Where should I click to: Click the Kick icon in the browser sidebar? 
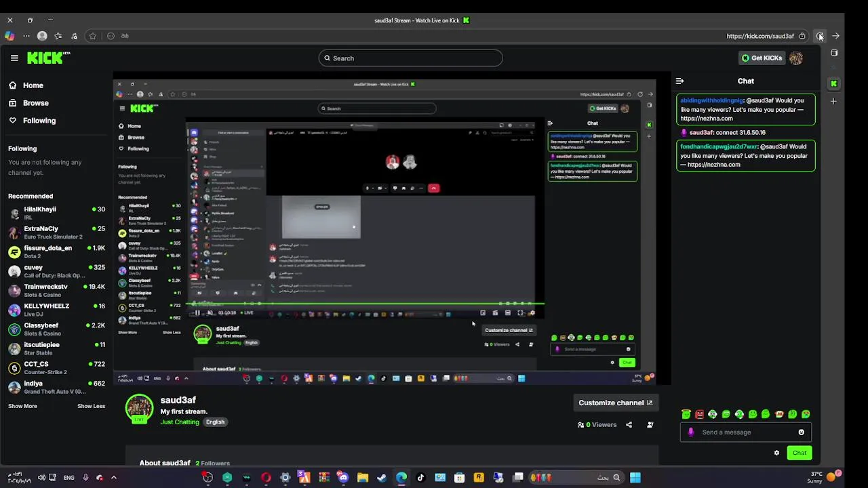834,83
